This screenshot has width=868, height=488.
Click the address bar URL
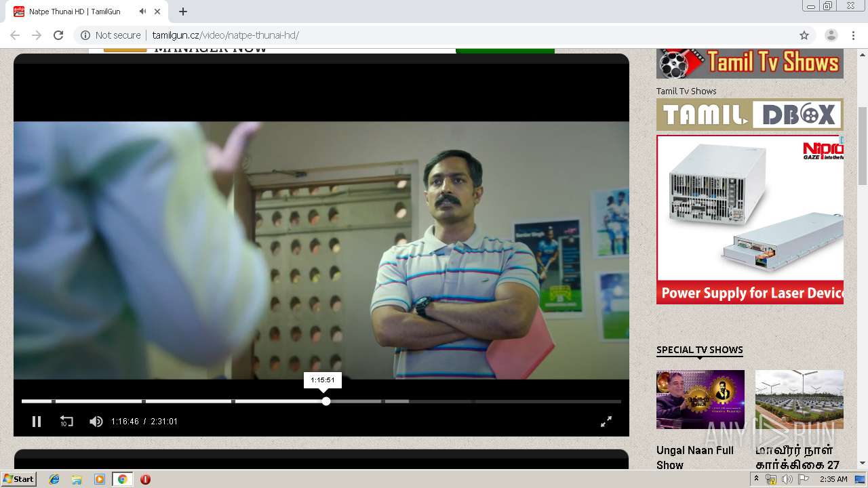coord(226,35)
